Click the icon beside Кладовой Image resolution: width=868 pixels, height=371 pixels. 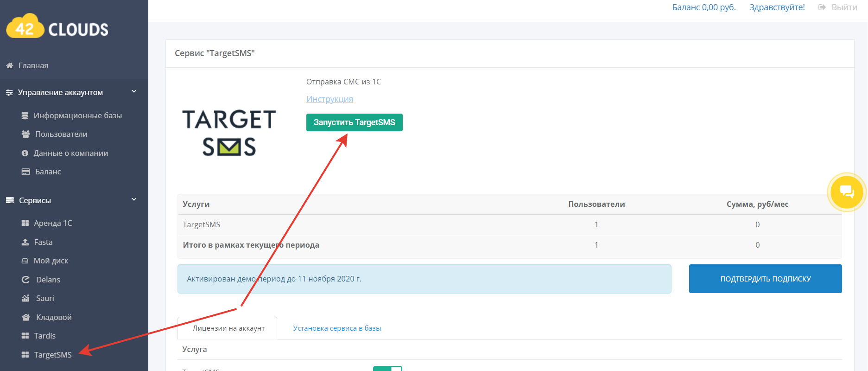[26, 317]
